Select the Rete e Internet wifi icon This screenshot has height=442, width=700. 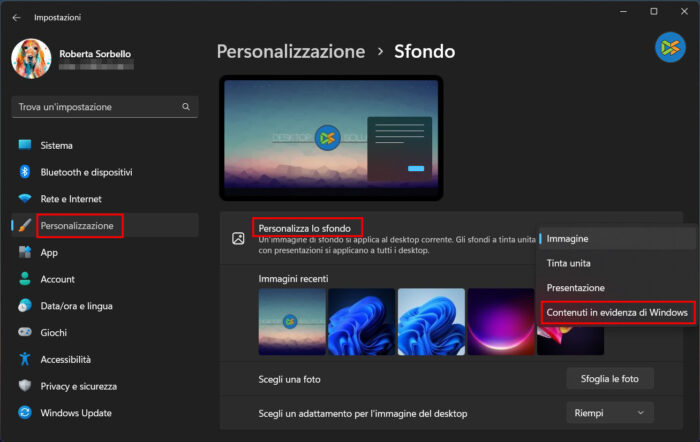(25, 199)
